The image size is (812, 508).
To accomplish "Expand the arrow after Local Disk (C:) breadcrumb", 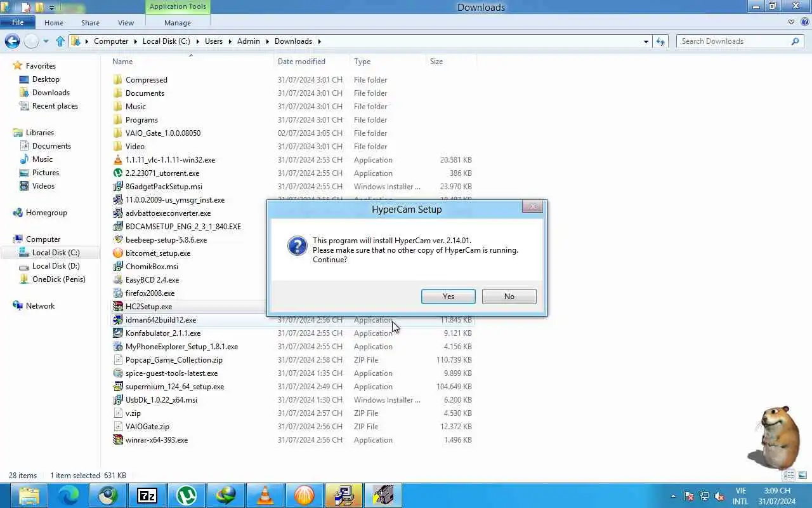I will pyautogui.click(x=197, y=41).
